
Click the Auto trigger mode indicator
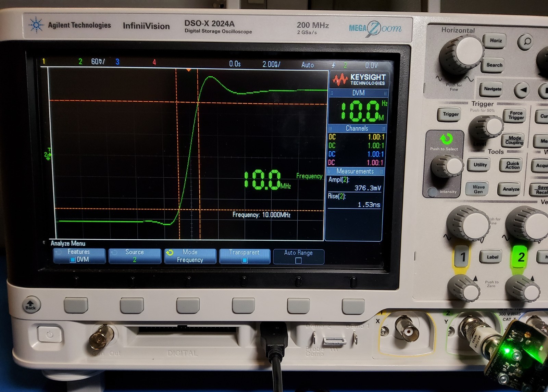308,65
